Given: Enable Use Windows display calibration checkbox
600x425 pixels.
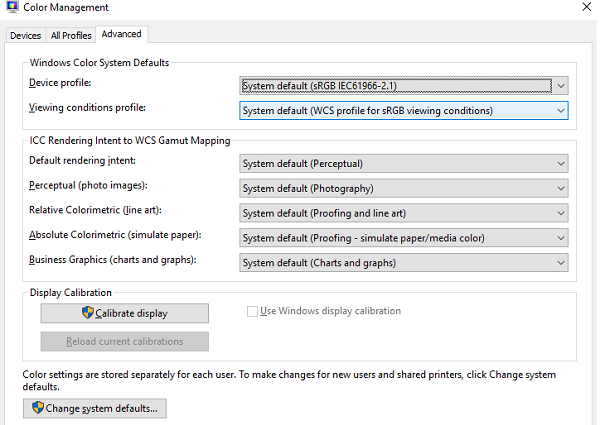Looking at the screenshot, I should [253, 311].
